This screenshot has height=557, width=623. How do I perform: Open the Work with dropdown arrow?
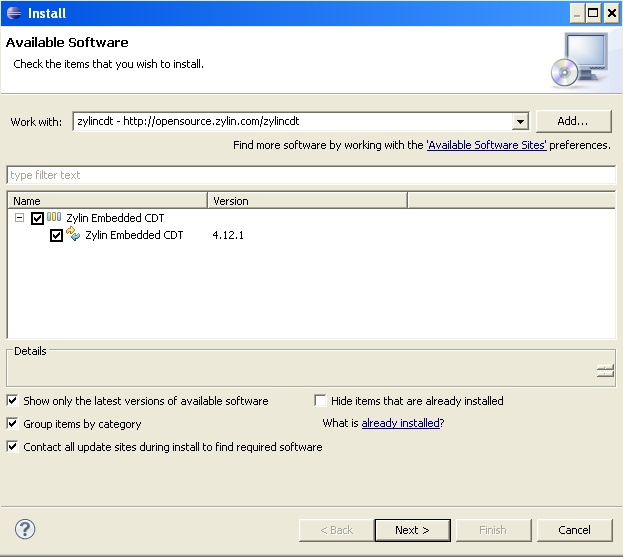coord(520,121)
